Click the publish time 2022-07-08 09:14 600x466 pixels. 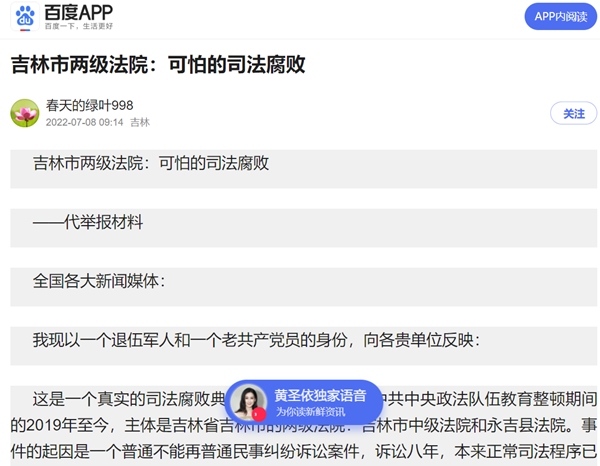[84, 122]
